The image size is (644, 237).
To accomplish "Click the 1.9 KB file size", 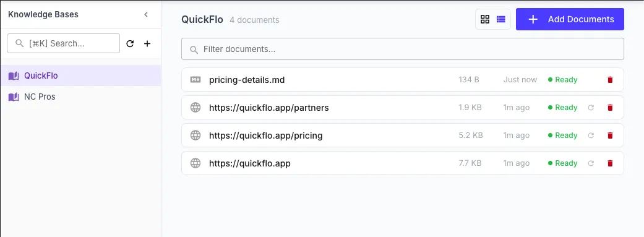I will [470, 108].
